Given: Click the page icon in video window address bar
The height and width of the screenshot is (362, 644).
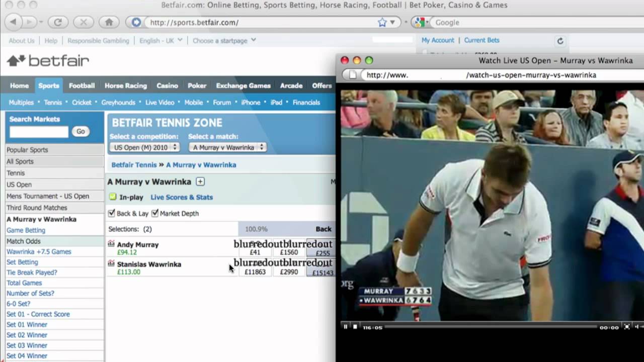Looking at the screenshot, I should [x=353, y=75].
